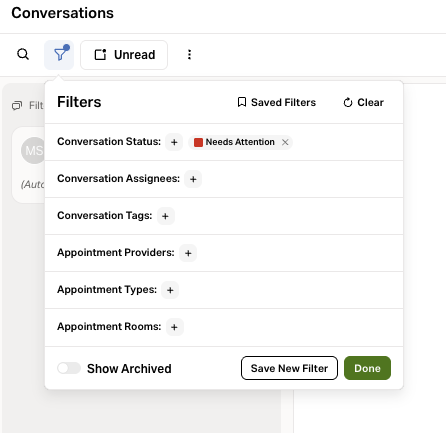Click the unread message icon in Unread button
The height and width of the screenshot is (433, 446).
tap(100, 55)
